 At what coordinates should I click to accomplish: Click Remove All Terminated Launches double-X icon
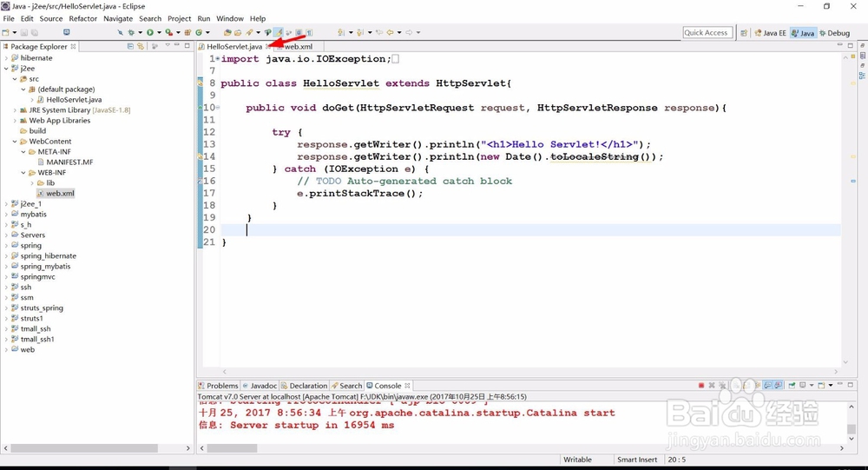click(722, 385)
